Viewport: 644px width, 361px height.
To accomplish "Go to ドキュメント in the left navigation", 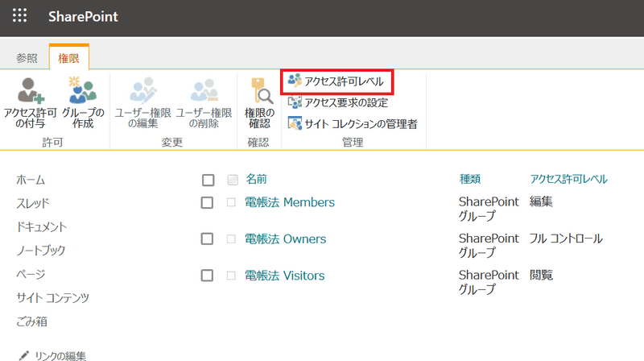I will [x=41, y=227].
